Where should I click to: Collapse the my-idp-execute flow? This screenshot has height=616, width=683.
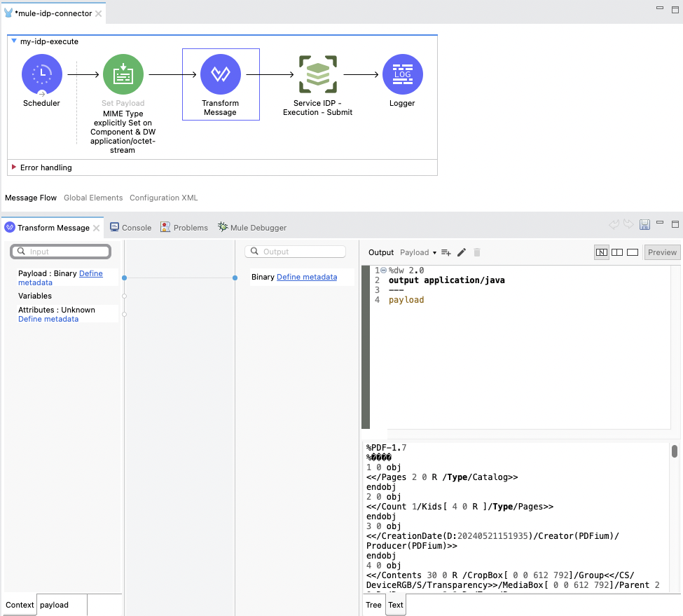[14, 41]
